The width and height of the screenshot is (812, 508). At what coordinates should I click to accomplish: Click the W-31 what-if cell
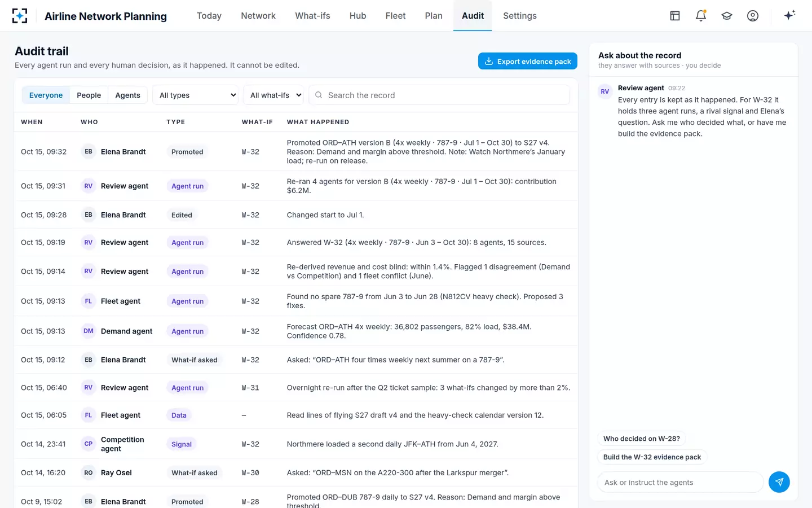[250, 388]
